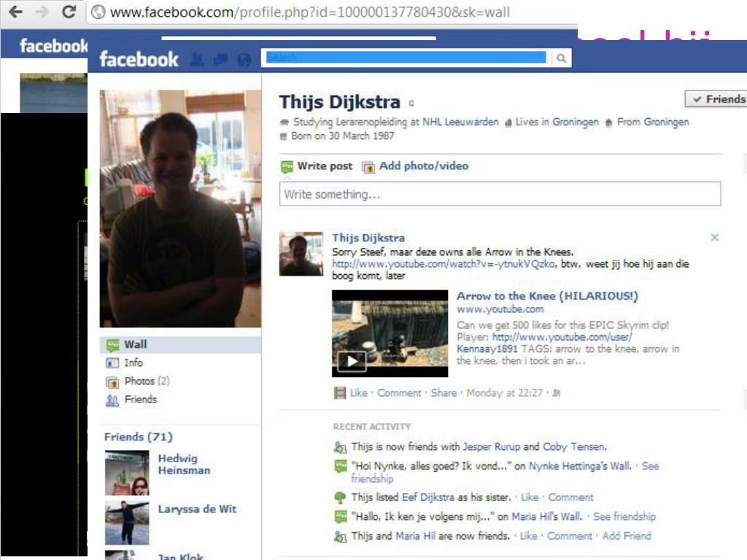Click Hedwig Heinsman's thumbnail photo

click(127, 472)
